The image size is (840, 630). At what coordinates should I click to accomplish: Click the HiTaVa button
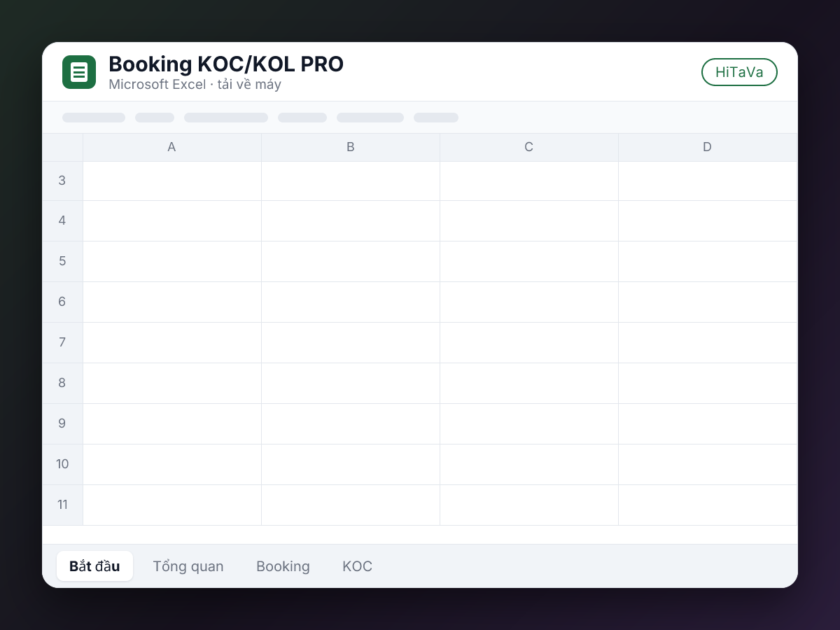pos(739,72)
